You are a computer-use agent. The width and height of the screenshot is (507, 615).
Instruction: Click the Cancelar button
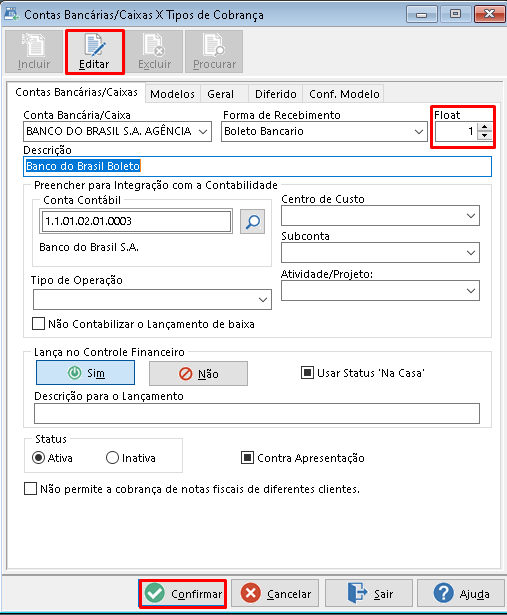click(275, 593)
